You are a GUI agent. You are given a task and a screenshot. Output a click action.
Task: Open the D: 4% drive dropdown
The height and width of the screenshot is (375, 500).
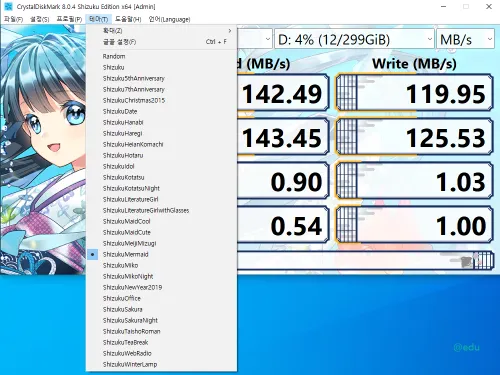click(x=354, y=40)
